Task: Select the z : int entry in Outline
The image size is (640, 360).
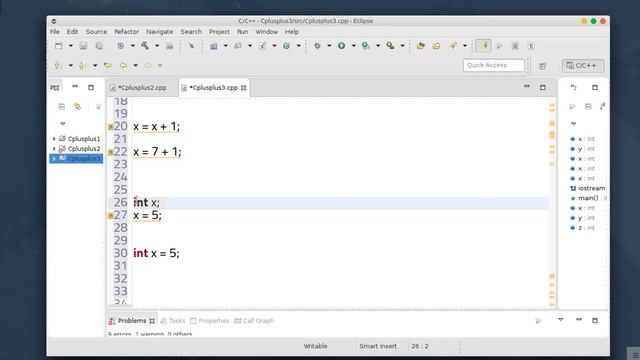Action: click(x=582, y=228)
